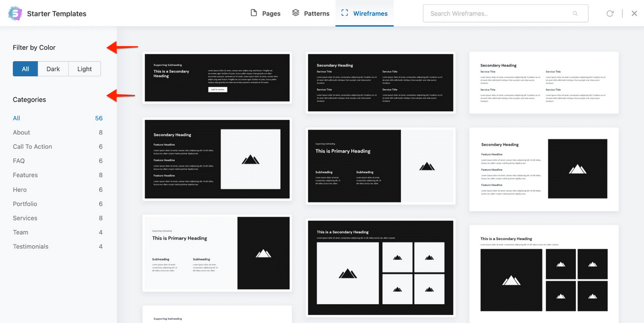This screenshot has width=644, height=323.
Task: Open the FAQ category
Action: point(57,161)
